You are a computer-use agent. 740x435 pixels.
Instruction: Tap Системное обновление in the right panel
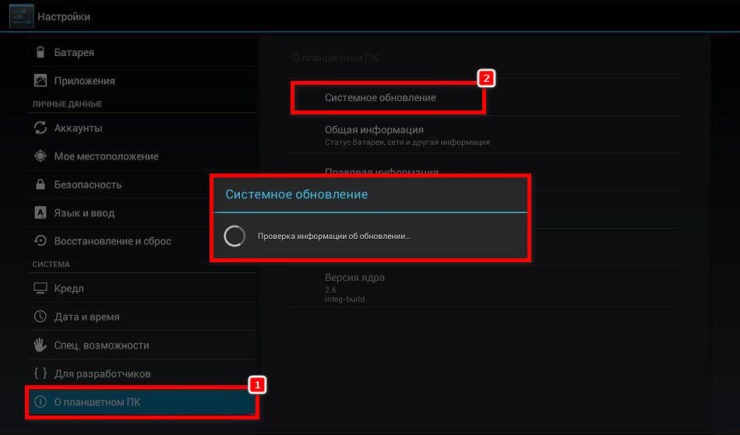[380, 98]
